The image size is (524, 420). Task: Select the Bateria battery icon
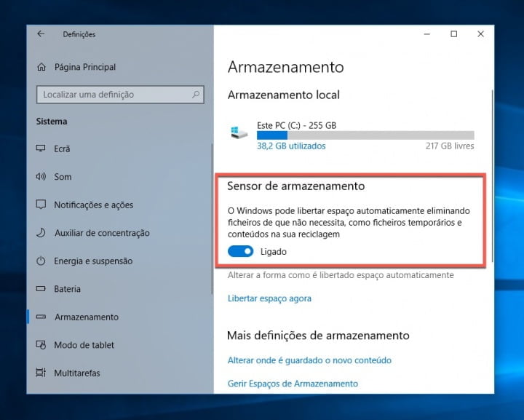[x=41, y=288]
